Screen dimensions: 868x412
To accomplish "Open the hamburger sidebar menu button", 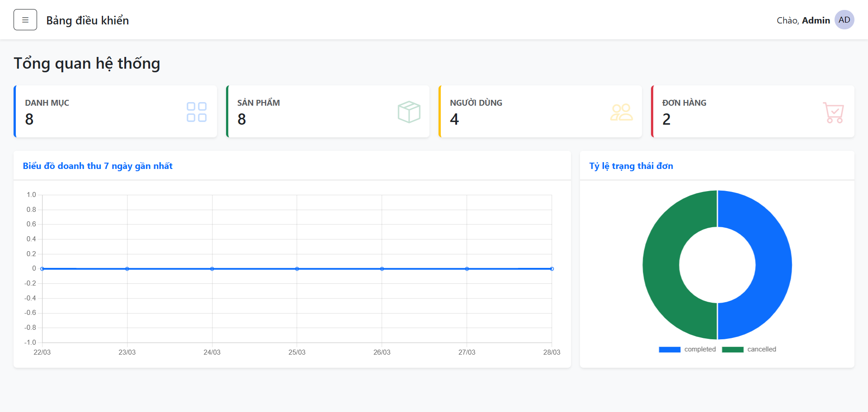I will tap(25, 20).
